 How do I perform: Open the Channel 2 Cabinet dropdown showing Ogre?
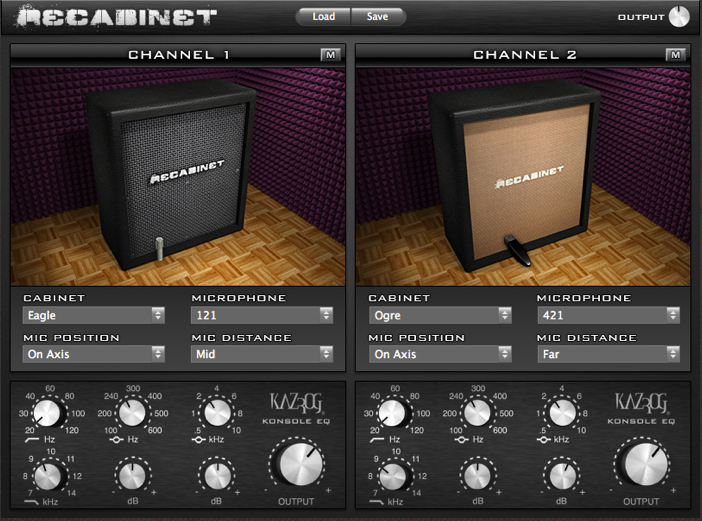pos(439,315)
